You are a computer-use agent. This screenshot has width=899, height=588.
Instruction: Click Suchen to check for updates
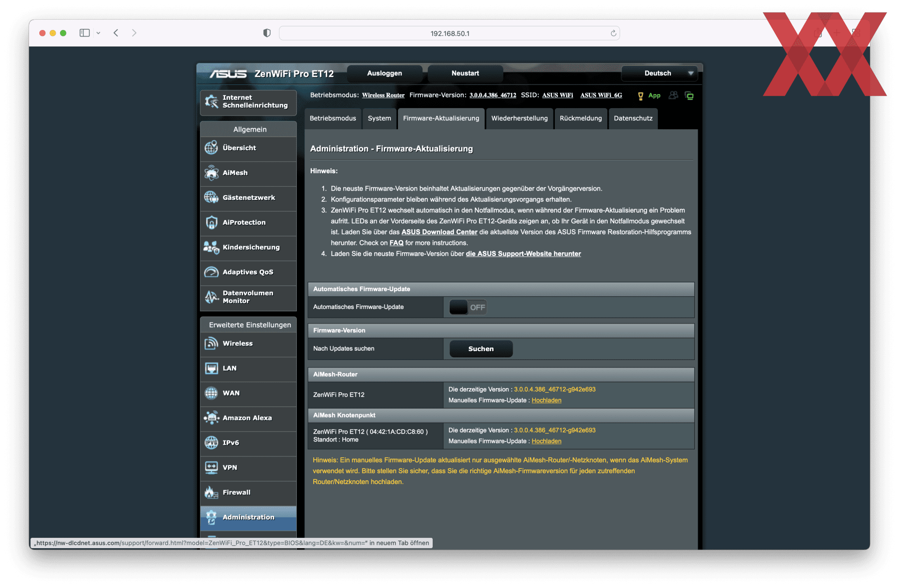481,349
